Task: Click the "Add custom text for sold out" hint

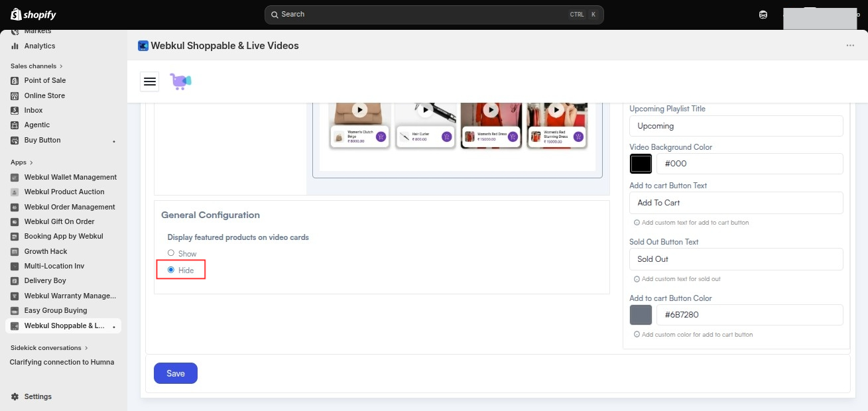Action: click(681, 279)
